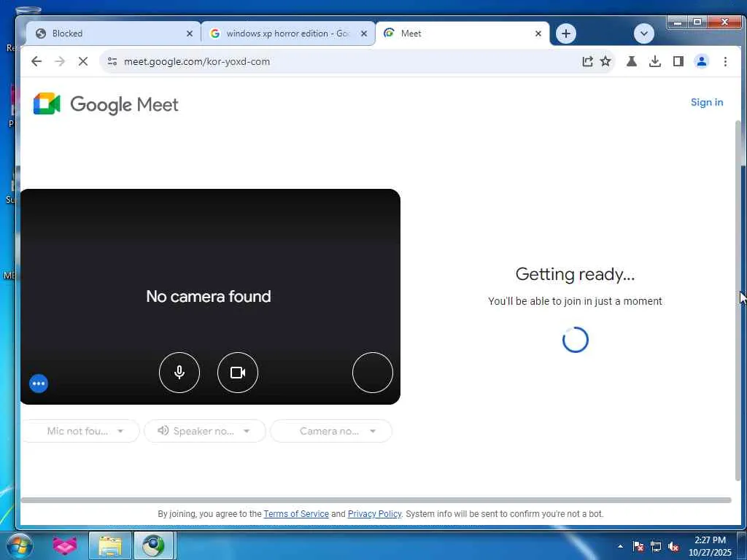The image size is (747, 560).
Task: Click the Action Center flag tray icon
Action: pyautogui.click(x=638, y=546)
